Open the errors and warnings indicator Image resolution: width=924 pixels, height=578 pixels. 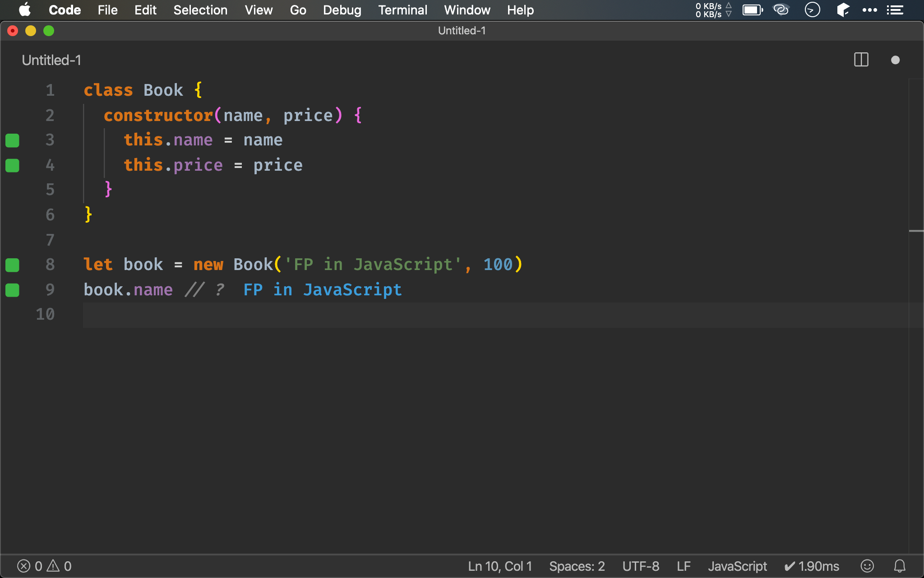tap(44, 566)
